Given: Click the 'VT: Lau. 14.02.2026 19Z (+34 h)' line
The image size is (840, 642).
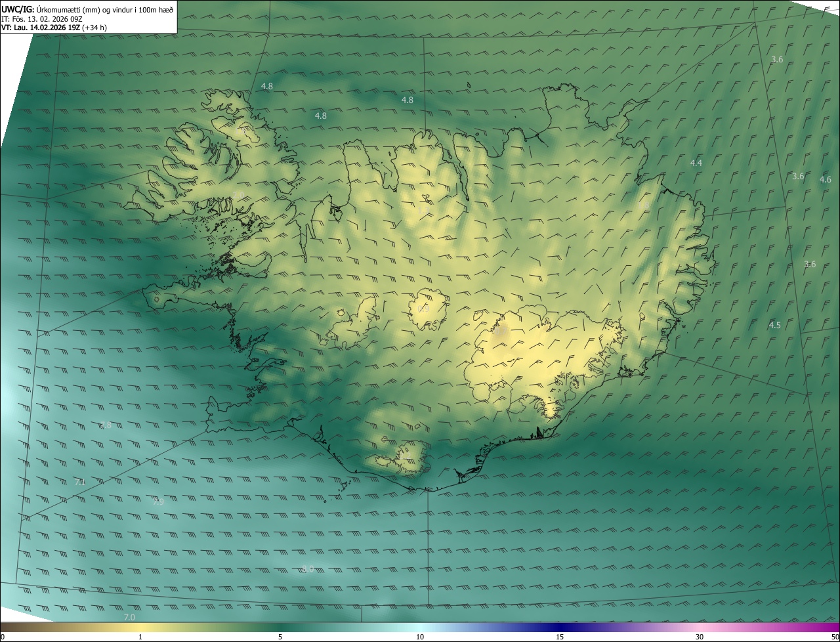Looking at the screenshot, I should pyautogui.click(x=54, y=28).
